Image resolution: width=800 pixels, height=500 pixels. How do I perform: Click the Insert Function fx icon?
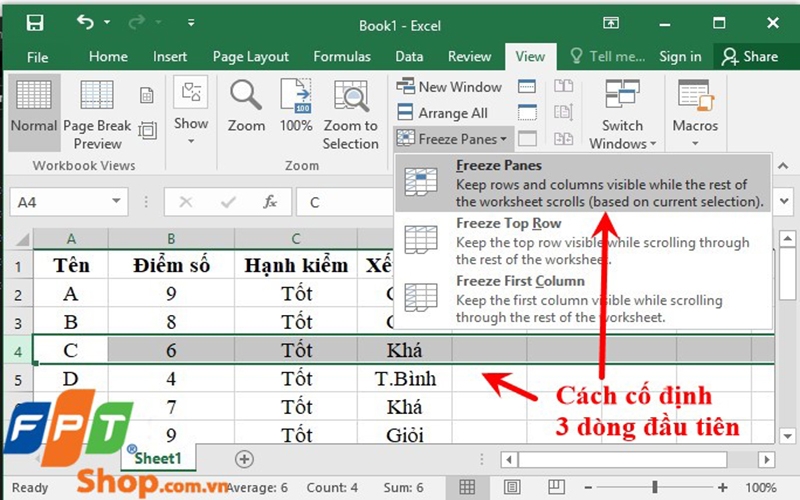(x=270, y=202)
